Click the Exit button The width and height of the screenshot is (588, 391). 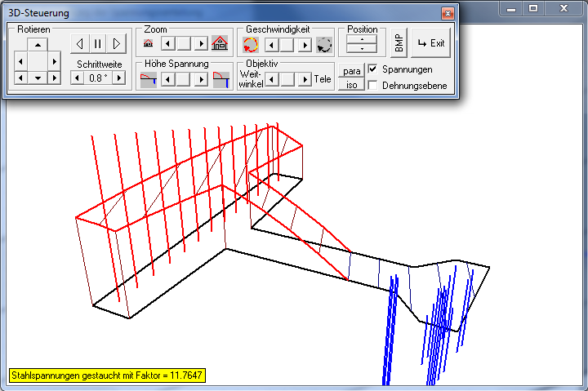click(431, 43)
